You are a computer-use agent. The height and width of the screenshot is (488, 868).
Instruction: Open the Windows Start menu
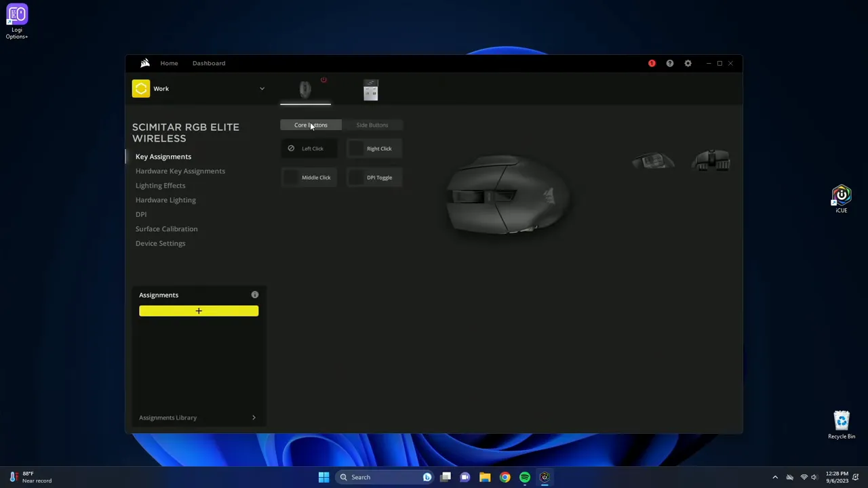[x=323, y=477]
